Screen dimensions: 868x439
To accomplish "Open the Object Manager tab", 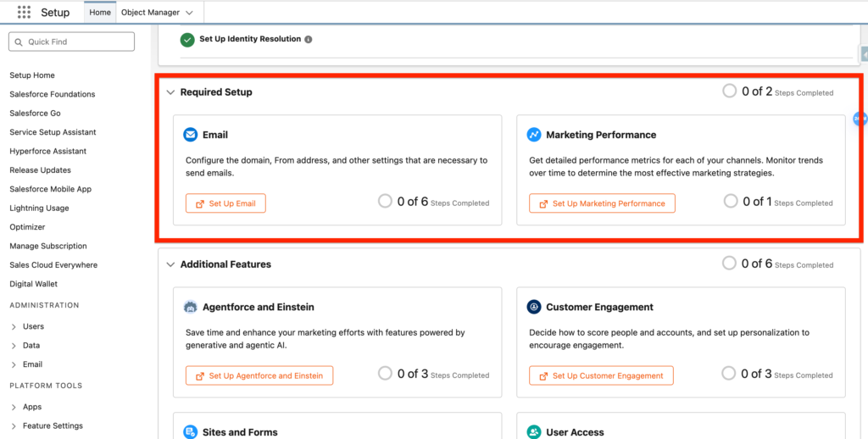I will point(150,13).
